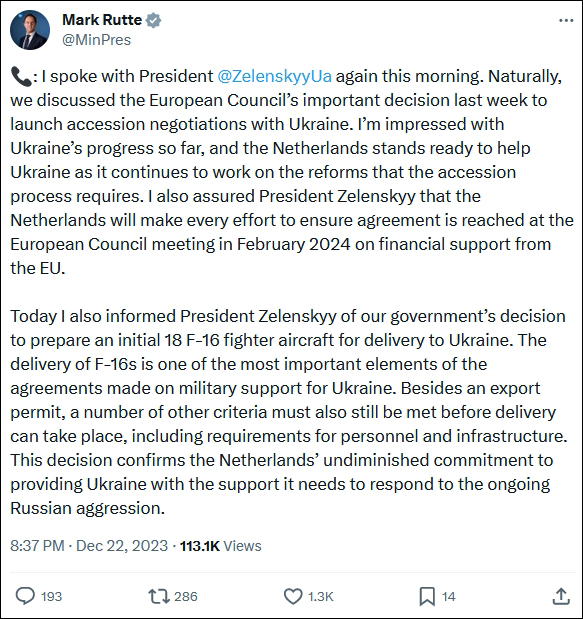Follow the @ZelenskyyUa mention link
The height and width of the screenshot is (619, 583).
coord(275,76)
